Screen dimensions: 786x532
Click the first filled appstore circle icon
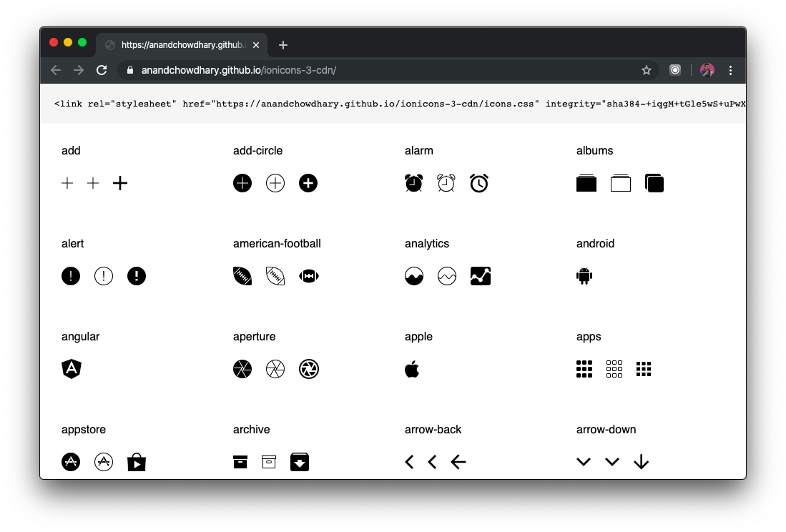71,462
